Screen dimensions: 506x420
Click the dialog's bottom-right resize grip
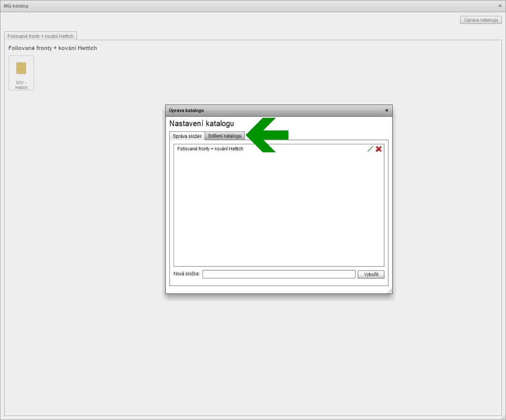coord(390,291)
